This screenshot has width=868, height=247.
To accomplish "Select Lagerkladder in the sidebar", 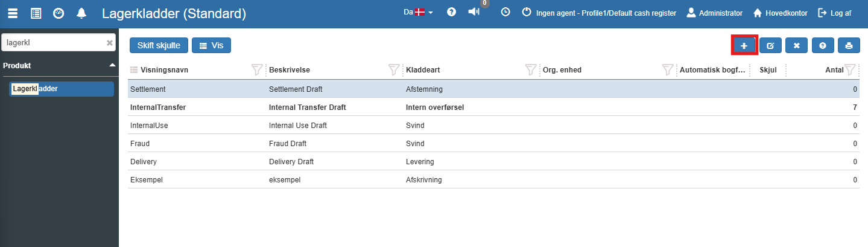I will [x=62, y=89].
